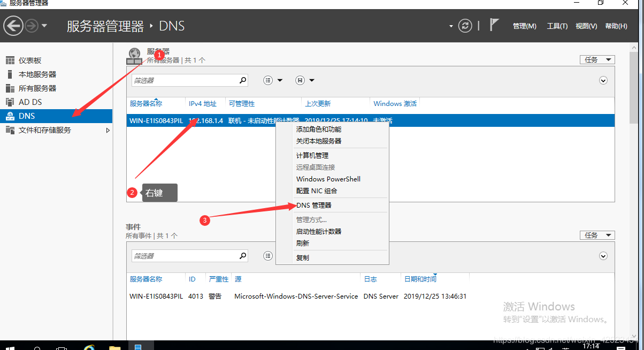The image size is (644, 350).
Task: Open the navigation history dropdown arrow
Action: 44,26
